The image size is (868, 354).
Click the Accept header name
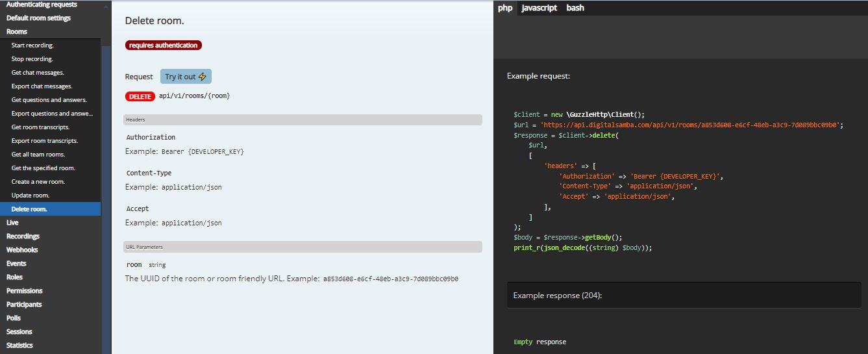tap(138, 209)
